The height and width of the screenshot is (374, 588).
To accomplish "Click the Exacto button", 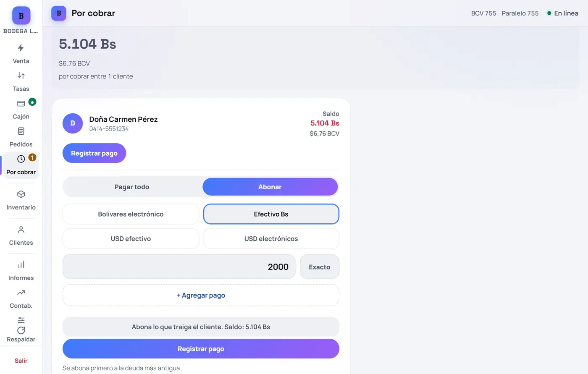I will click(320, 267).
